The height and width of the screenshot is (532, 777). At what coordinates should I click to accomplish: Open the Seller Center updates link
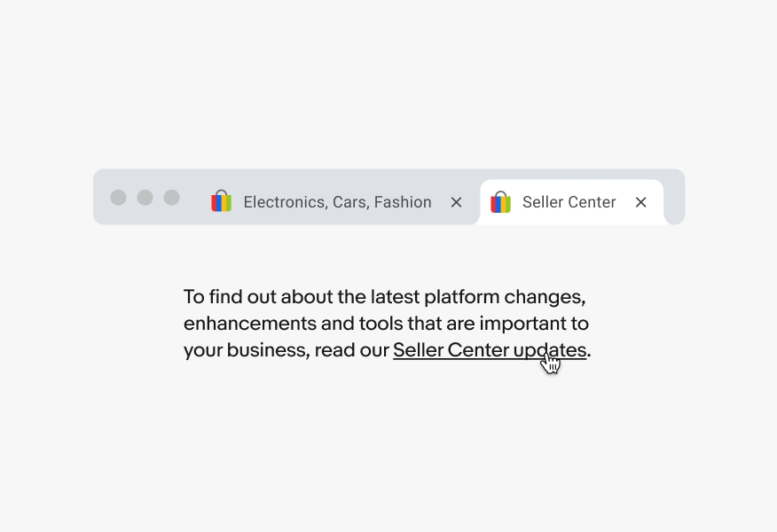click(488, 349)
